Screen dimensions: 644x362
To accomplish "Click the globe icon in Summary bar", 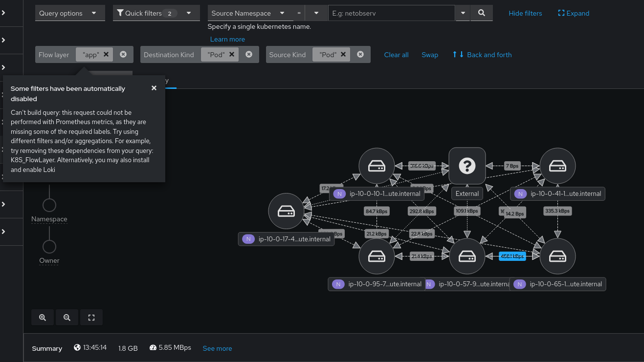I will 77,348.
